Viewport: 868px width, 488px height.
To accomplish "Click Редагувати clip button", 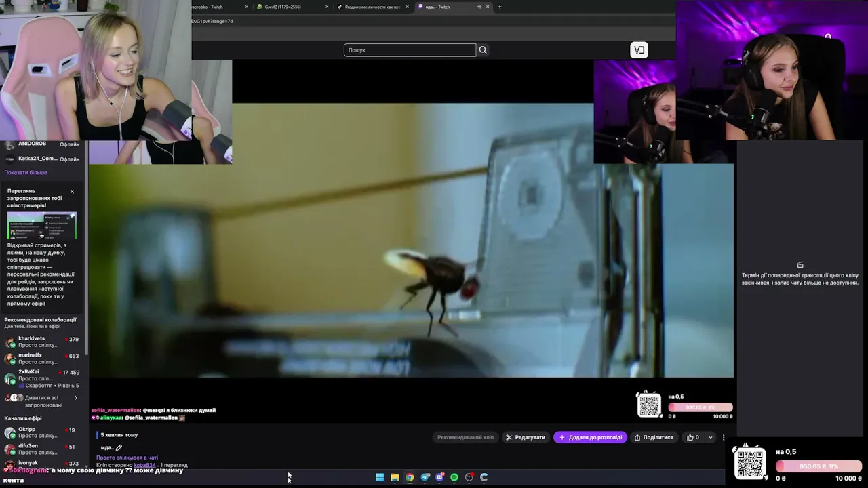I will click(526, 438).
